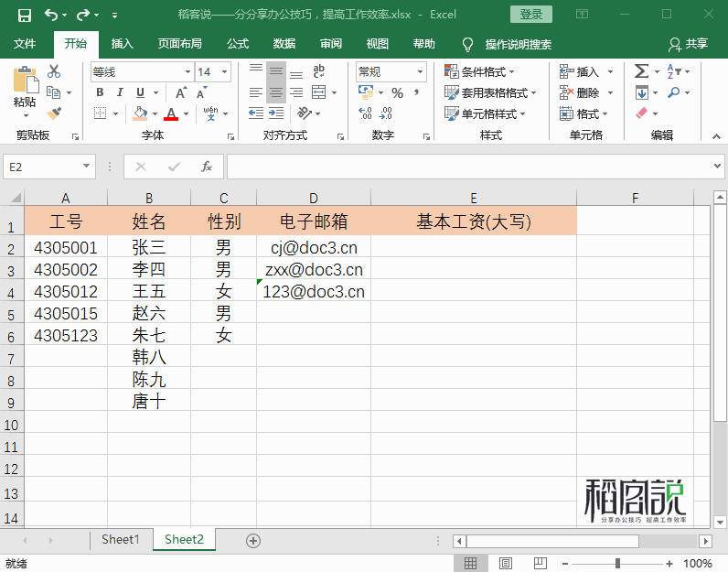Switch to the 公式 ribbon tab
The width and height of the screenshot is (728, 572).
(238, 44)
